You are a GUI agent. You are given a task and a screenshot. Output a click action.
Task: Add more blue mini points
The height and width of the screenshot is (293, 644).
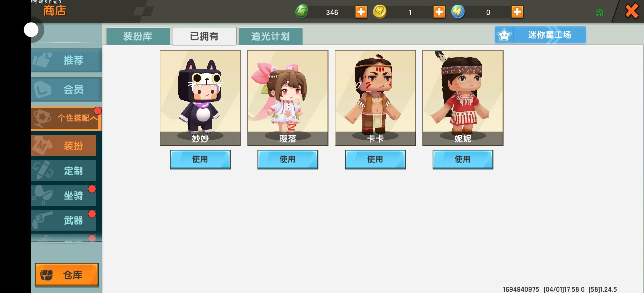517,12
